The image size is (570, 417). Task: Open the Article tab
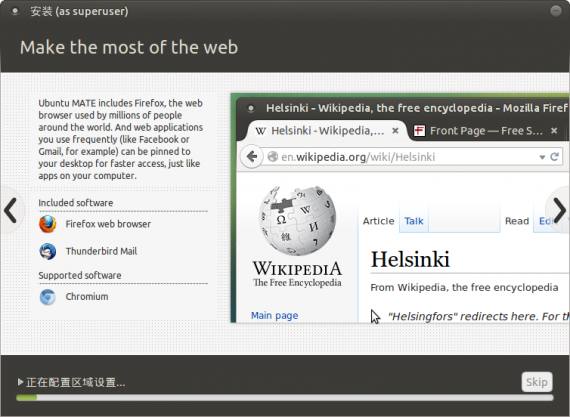point(378,221)
